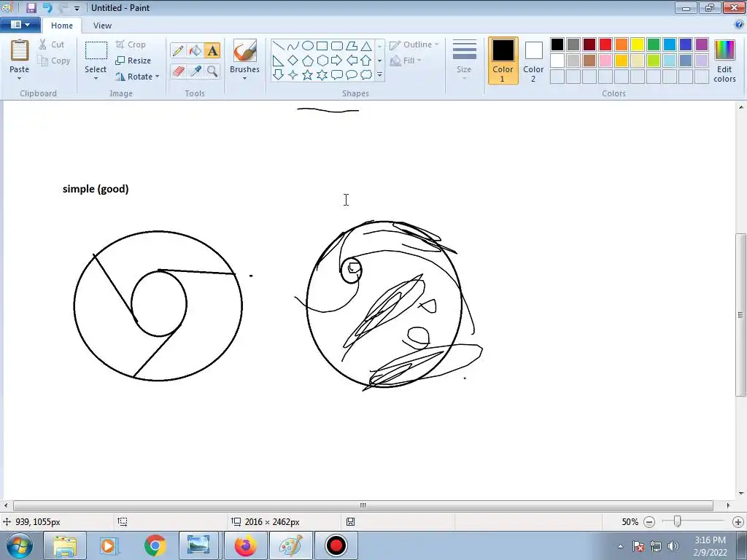Viewport: 747px width, 560px height.
Task: Open the Brushes dropdown arrow
Action: pyautogui.click(x=244, y=79)
